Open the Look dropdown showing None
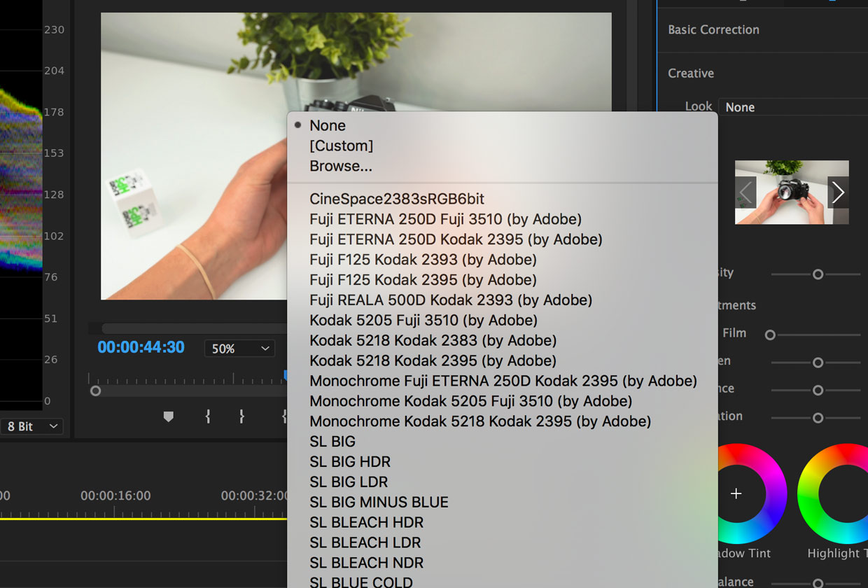Image resolution: width=868 pixels, height=588 pixels. tap(793, 107)
